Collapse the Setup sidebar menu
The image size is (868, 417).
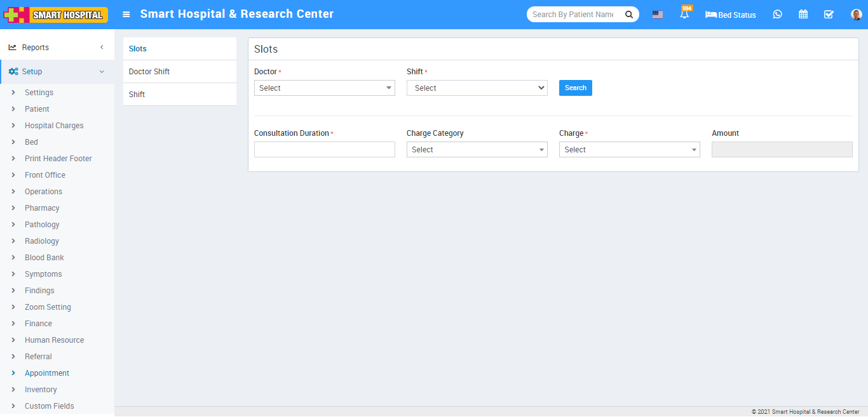57,72
